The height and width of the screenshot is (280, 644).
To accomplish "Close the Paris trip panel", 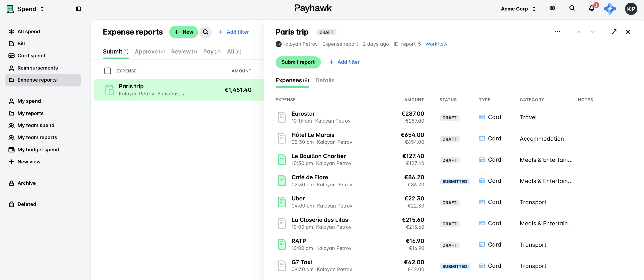I will 627,32.
